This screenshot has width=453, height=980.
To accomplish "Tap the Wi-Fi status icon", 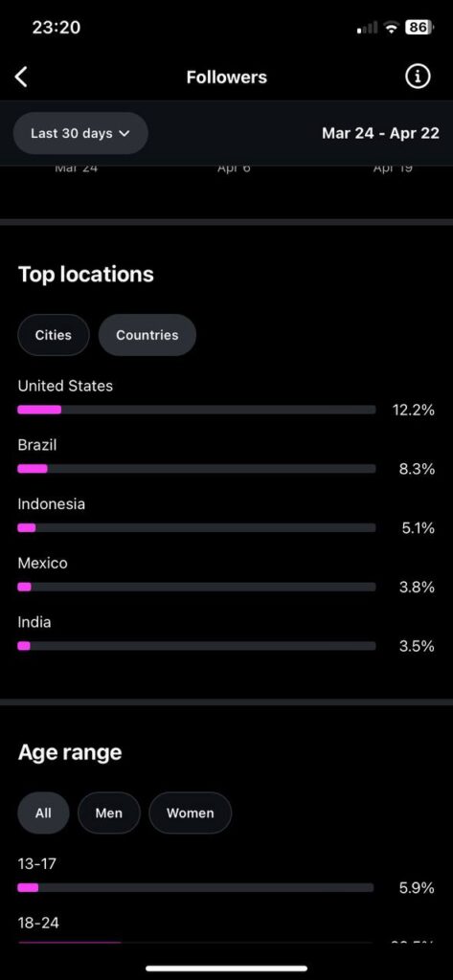I will coord(392,28).
